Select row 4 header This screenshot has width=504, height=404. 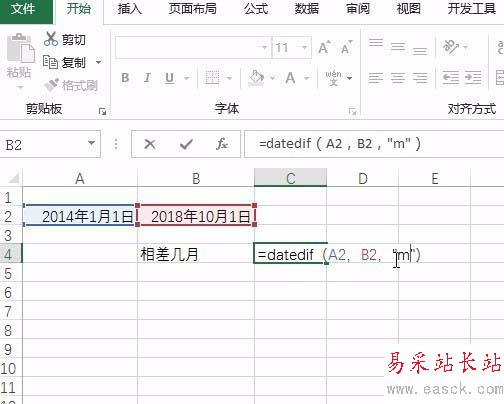pos(11,254)
